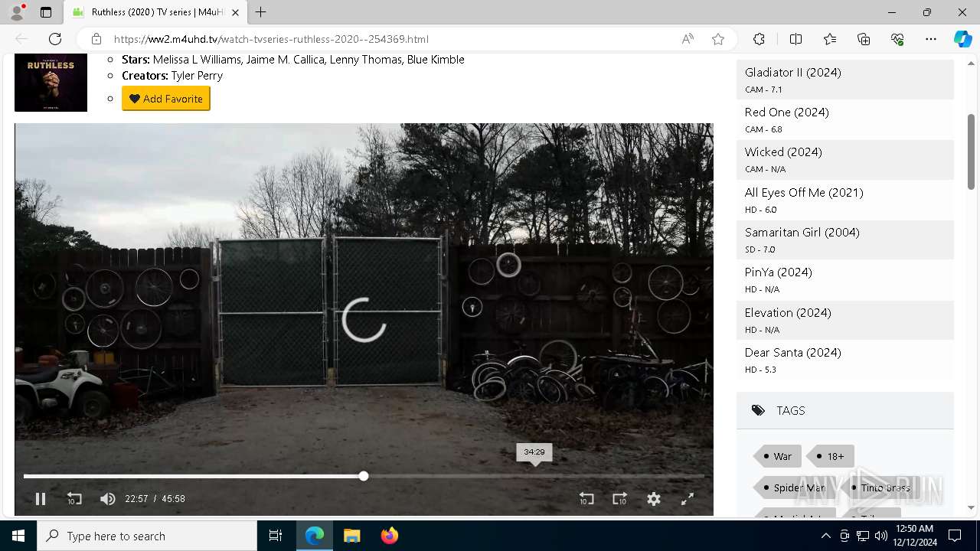Open Read aloud in address bar
Viewport: 980px width, 551px height.
click(x=688, y=39)
